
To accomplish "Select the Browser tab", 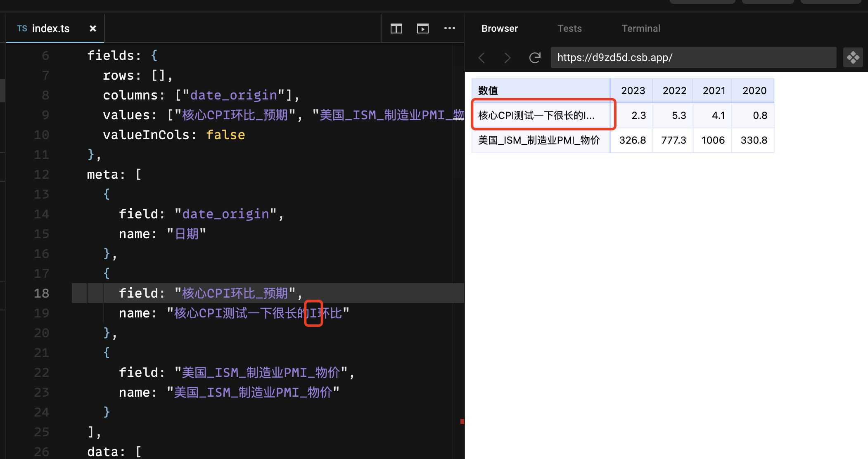I will (499, 28).
